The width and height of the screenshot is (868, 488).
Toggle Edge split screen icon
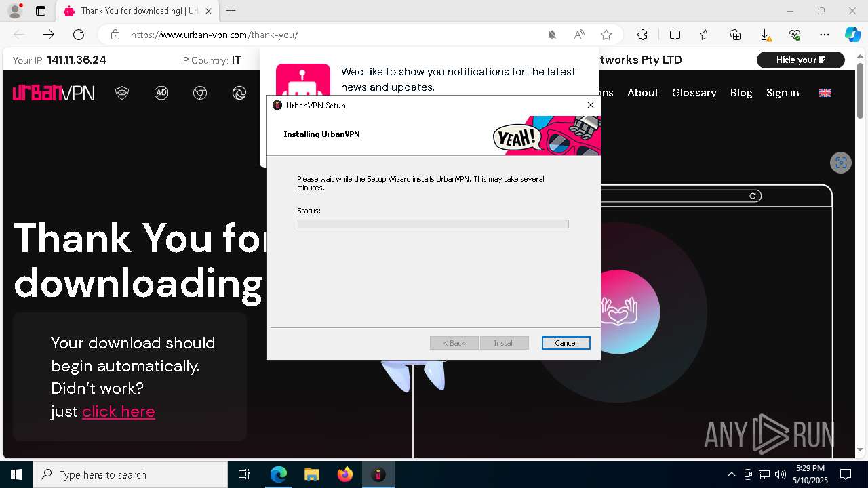tap(675, 35)
